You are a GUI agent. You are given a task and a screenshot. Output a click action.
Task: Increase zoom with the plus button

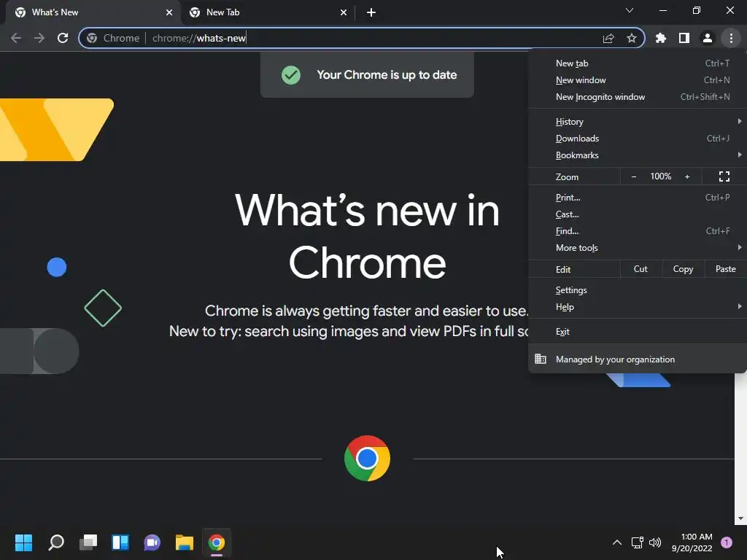(x=687, y=176)
